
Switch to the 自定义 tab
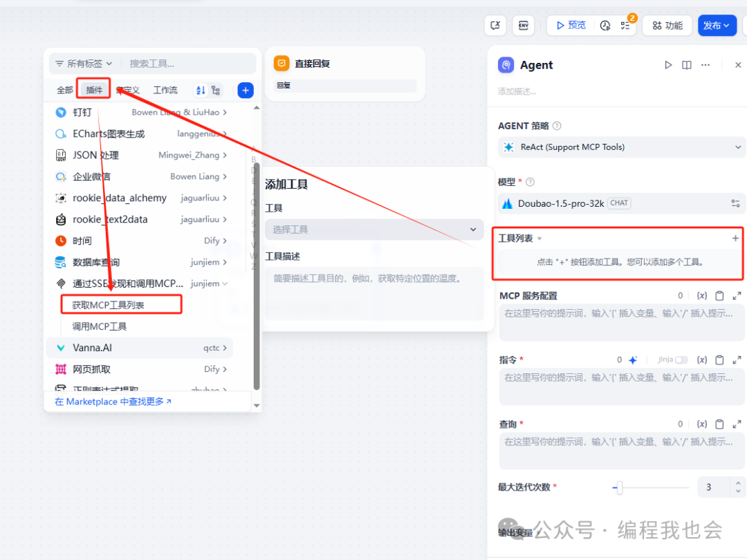[x=128, y=90]
